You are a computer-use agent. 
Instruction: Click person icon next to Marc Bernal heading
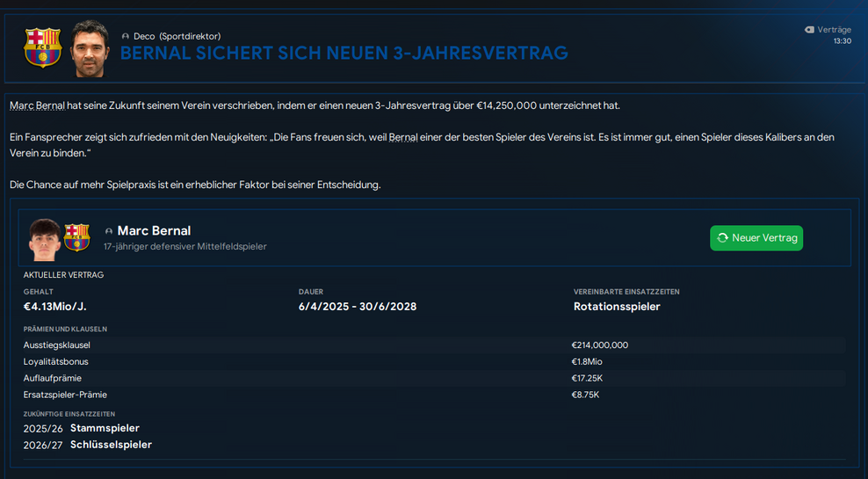point(109,231)
